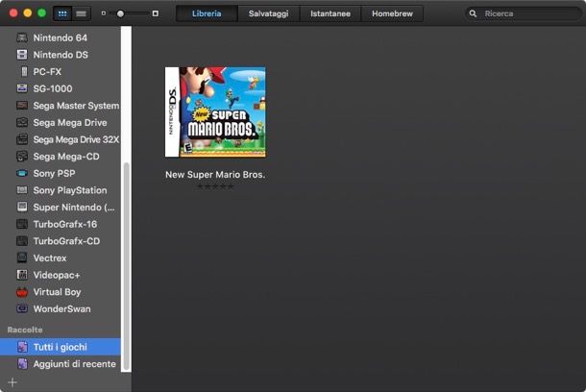Click the Aggiunti di recente collection icon
Viewport: 586px width, 392px height.
pyautogui.click(x=22, y=363)
